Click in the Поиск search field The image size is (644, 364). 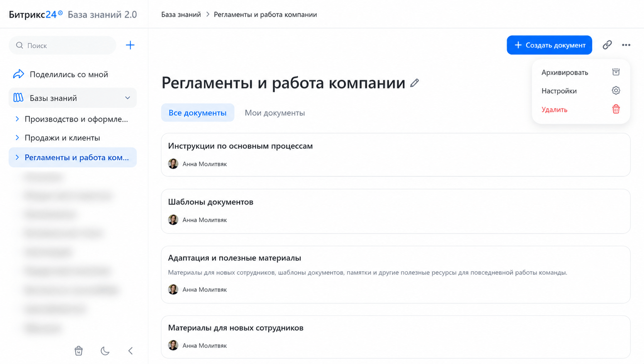tap(63, 45)
